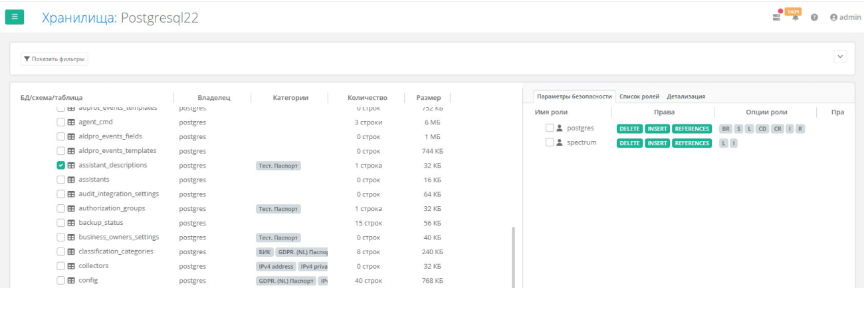Click '15 строк' count cell
The height and width of the screenshot is (328, 868).
click(368, 223)
